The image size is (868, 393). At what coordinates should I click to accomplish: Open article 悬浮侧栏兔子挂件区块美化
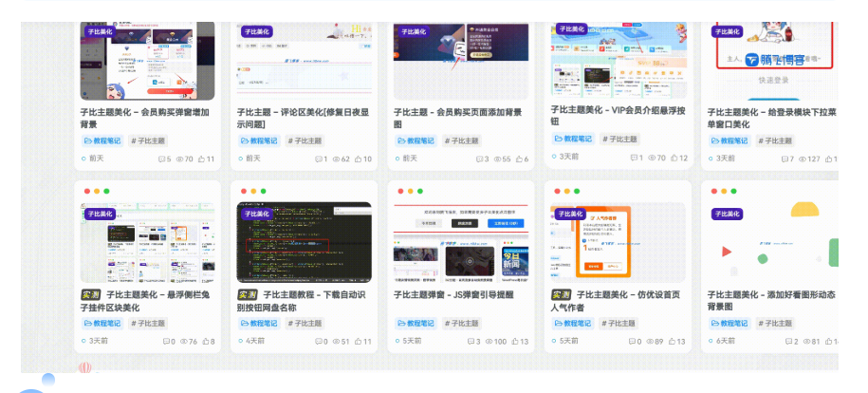click(x=145, y=301)
